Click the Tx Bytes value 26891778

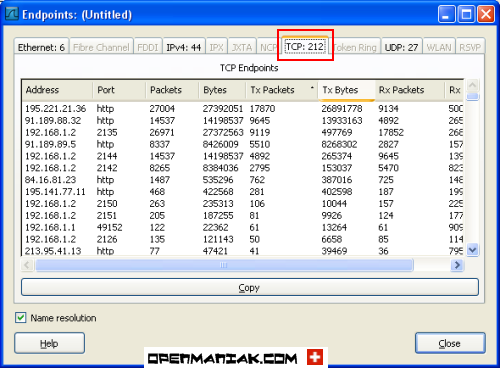342,109
